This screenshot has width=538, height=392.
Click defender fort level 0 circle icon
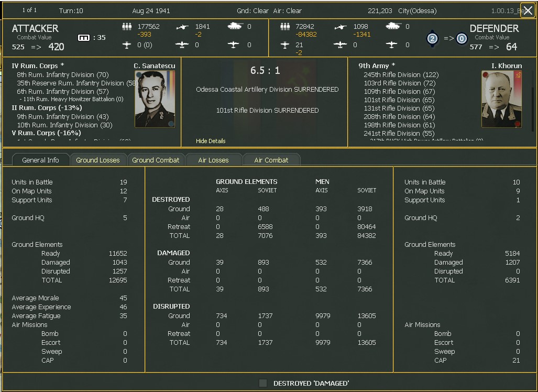pyautogui.click(x=462, y=38)
